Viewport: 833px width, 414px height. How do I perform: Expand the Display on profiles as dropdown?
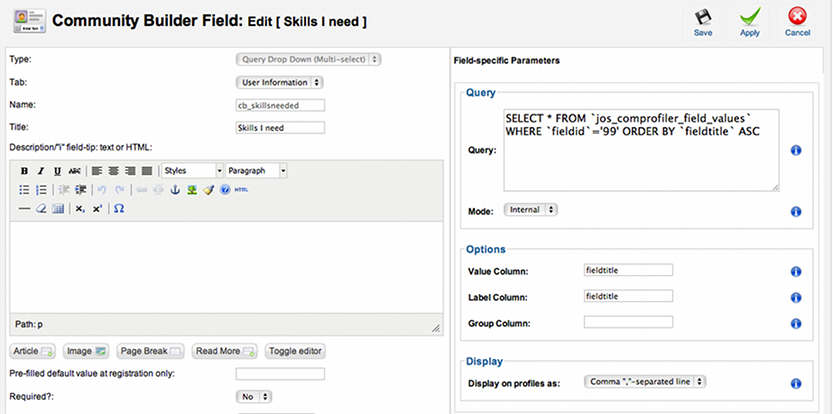pyautogui.click(x=645, y=382)
